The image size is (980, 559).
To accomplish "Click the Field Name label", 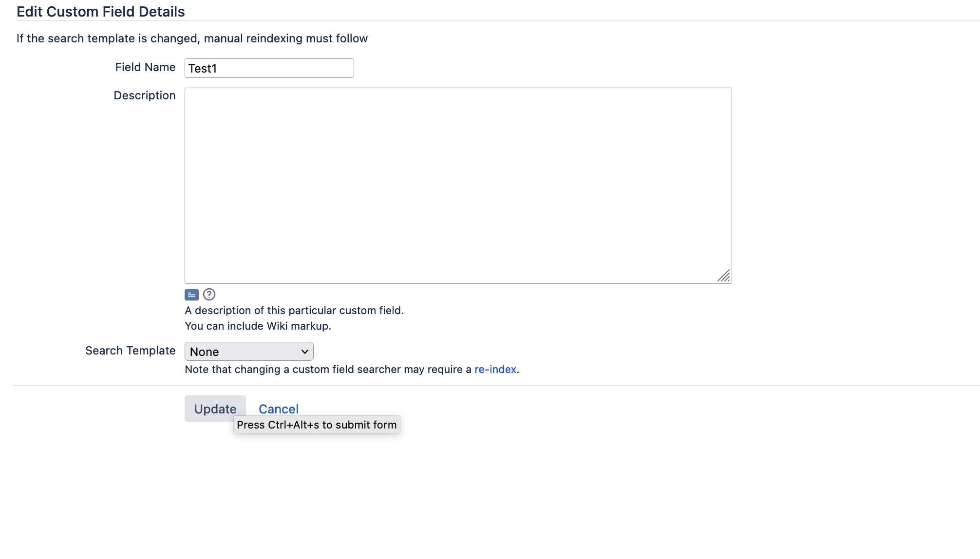I will pos(145,67).
